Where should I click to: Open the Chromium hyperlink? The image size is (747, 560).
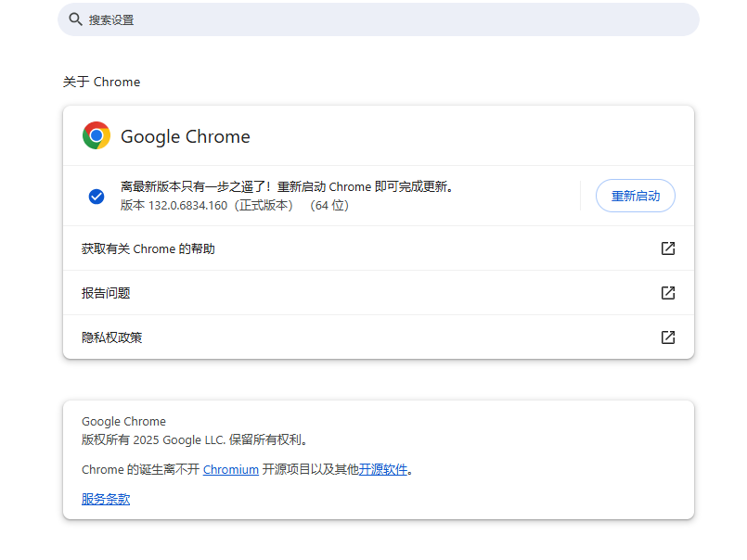[230, 469]
